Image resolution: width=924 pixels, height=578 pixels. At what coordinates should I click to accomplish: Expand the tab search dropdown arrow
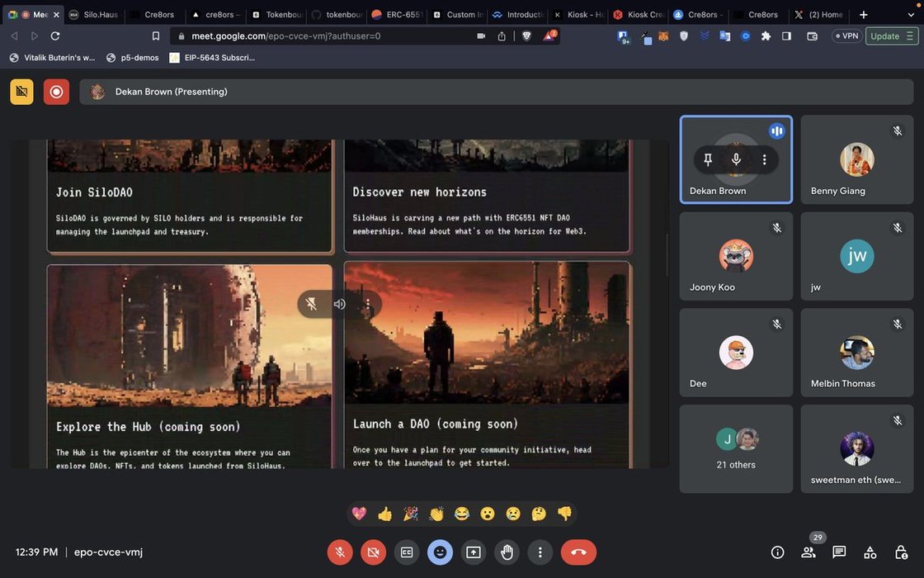click(x=911, y=15)
